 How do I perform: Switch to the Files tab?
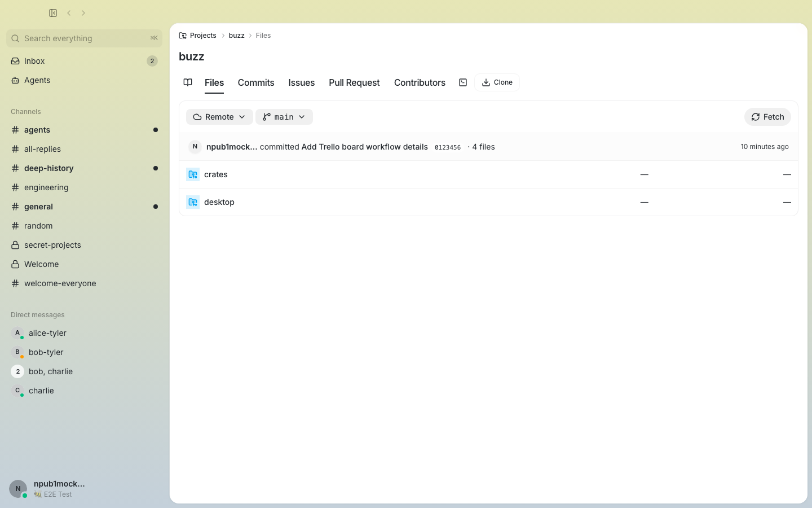[x=214, y=82]
